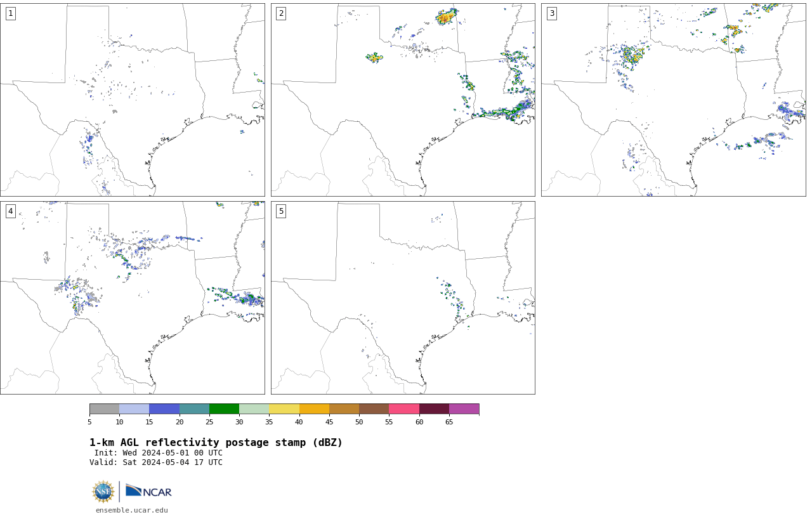Click the pale green 30-35 dBZ swatch
Image resolution: width=812 pixels, height=517 pixels.
coord(254,409)
